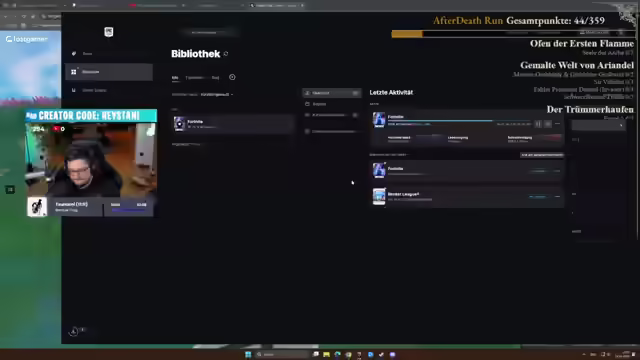Click the AfterDeath Run orange progress bar
640x360 pixels.
(x=407, y=34)
